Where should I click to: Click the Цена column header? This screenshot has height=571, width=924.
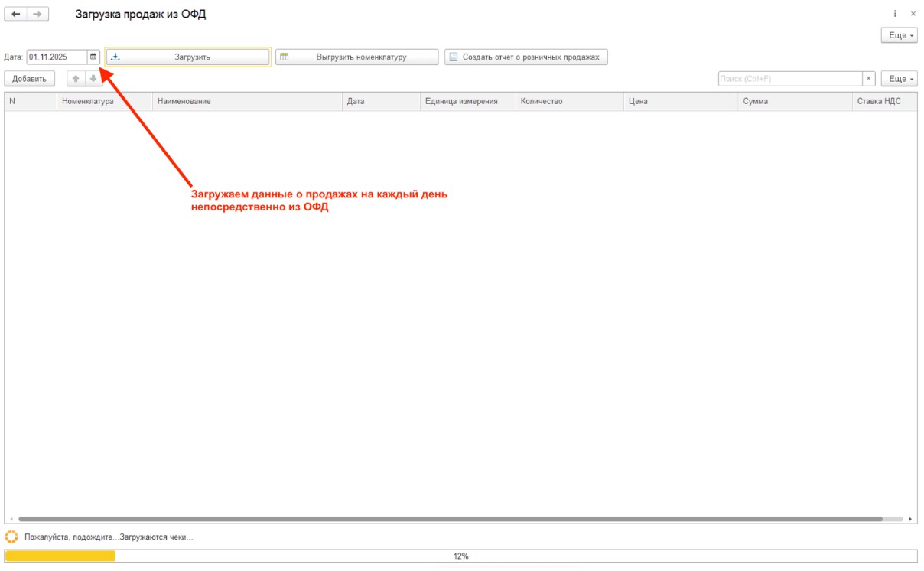tap(681, 101)
